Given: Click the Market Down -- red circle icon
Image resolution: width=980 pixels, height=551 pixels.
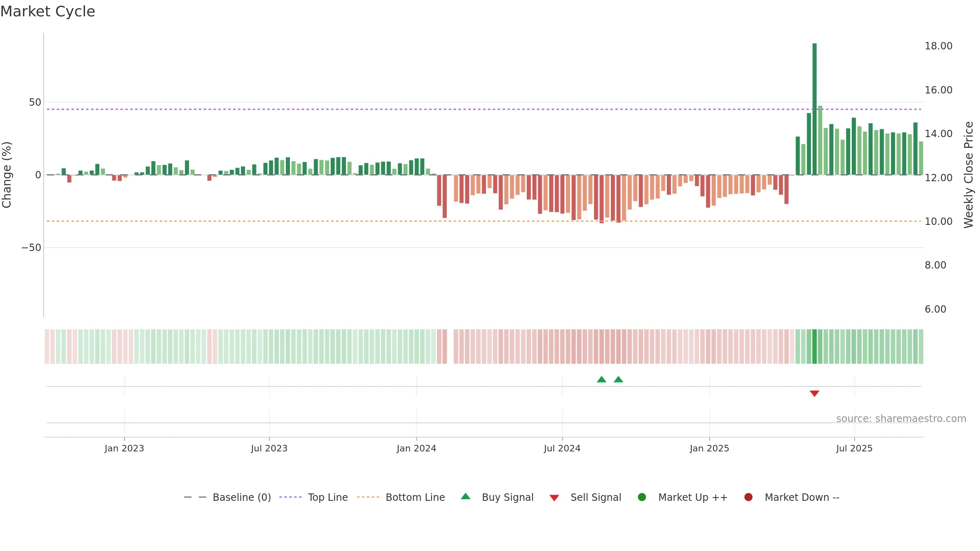Looking at the screenshot, I should click(x=748, y=497).
